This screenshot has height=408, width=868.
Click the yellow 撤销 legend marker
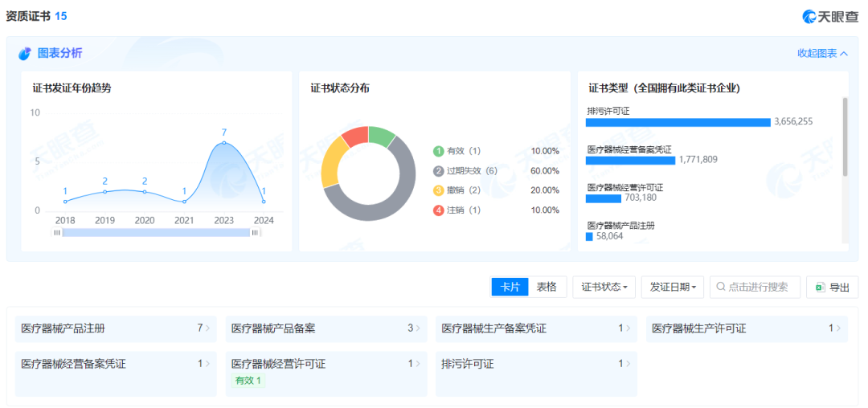click(x=438, y=190)
